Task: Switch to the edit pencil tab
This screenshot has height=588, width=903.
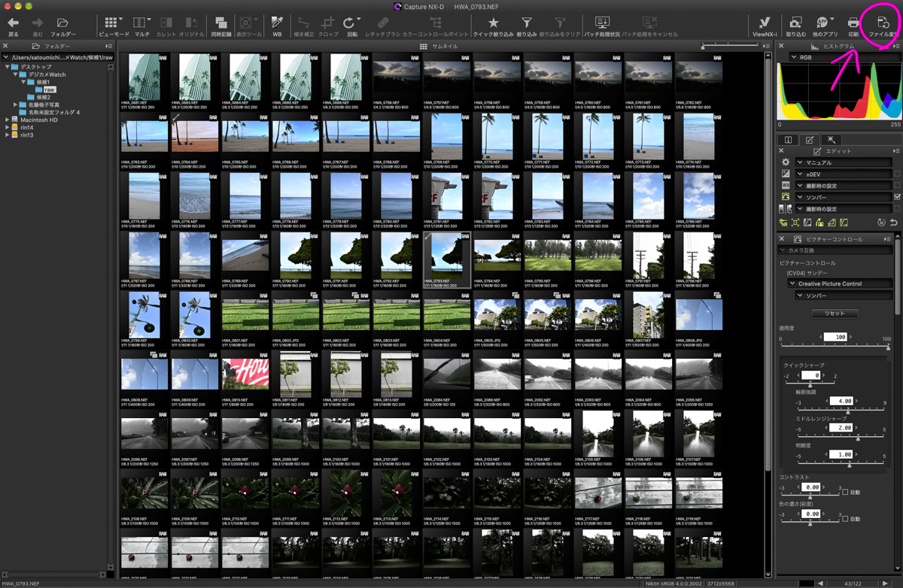Action: click(810, 140)
